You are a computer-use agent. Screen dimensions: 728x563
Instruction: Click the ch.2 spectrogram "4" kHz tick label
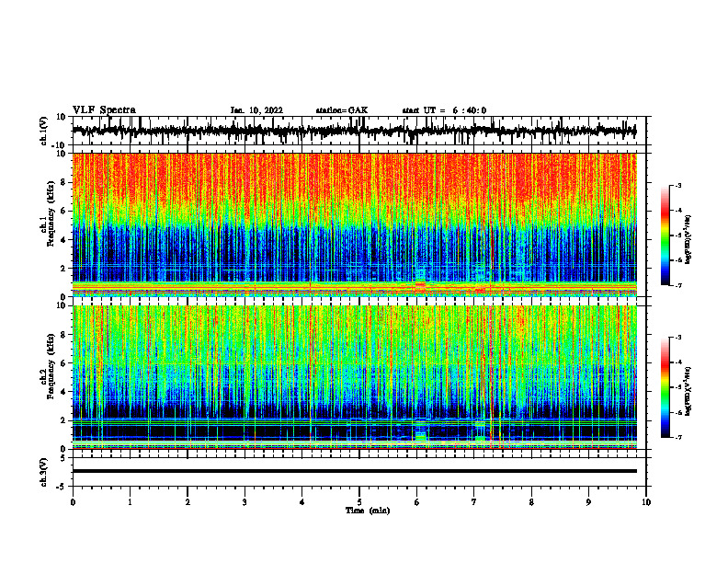[63, 392]
